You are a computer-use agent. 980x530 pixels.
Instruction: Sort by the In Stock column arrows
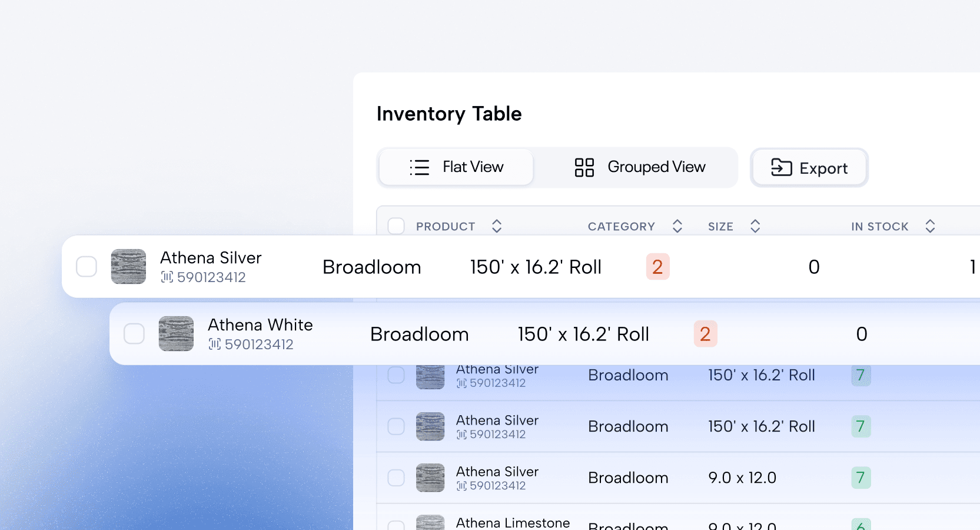click(930, 226)
